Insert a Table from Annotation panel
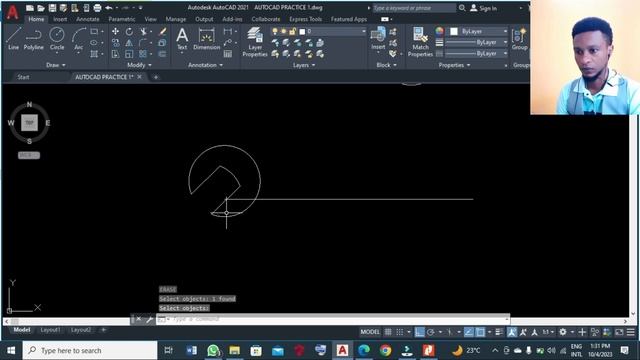Viewport: 640px width, 360px height. pos(228,53)
